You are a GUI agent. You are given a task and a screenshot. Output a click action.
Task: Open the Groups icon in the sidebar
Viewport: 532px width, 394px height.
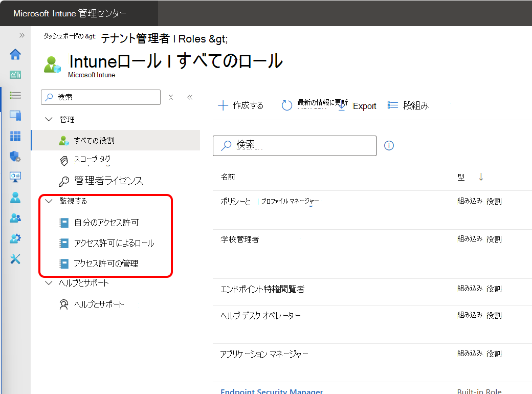click(x=15, y=218)
